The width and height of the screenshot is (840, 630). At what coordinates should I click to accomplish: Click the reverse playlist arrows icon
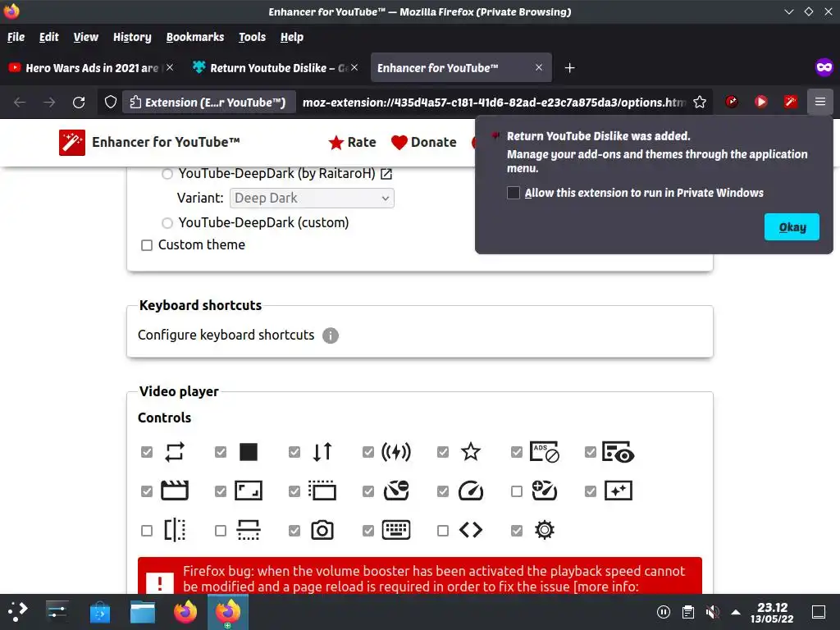click(x=322, y=452)
